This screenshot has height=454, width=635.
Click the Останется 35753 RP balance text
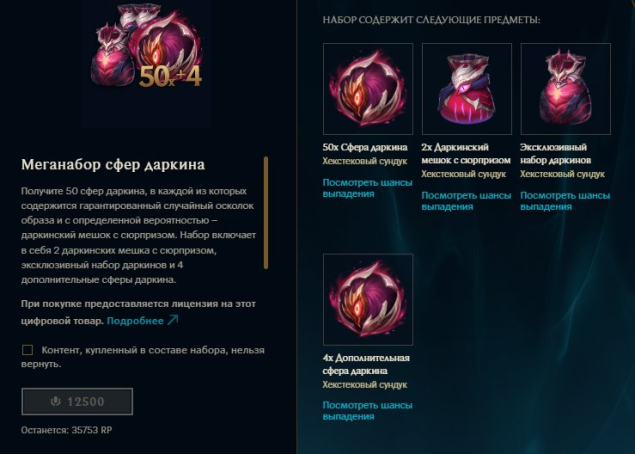[66, 430]
